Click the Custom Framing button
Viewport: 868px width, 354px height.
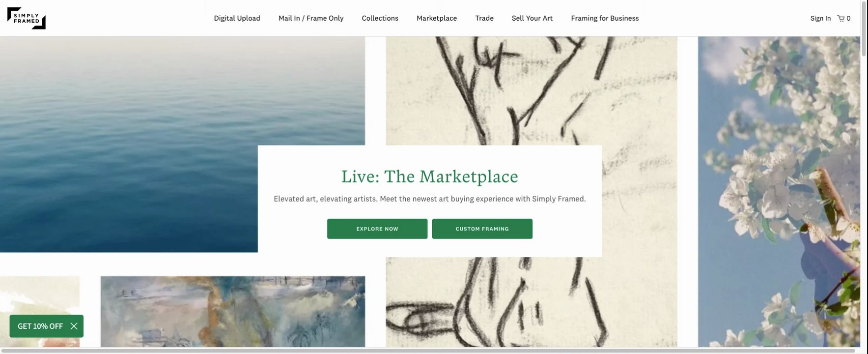coord(482,229)
